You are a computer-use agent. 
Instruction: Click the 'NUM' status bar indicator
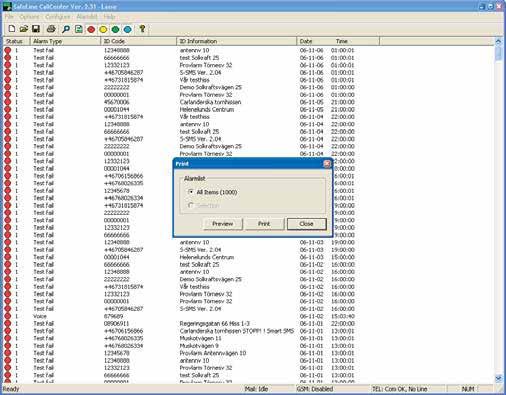click(468, 389)
